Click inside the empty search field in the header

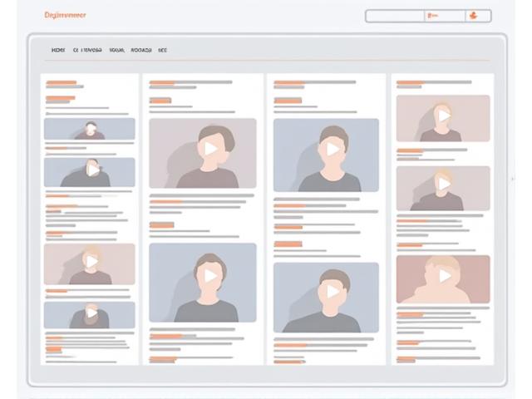coord(395,16)
